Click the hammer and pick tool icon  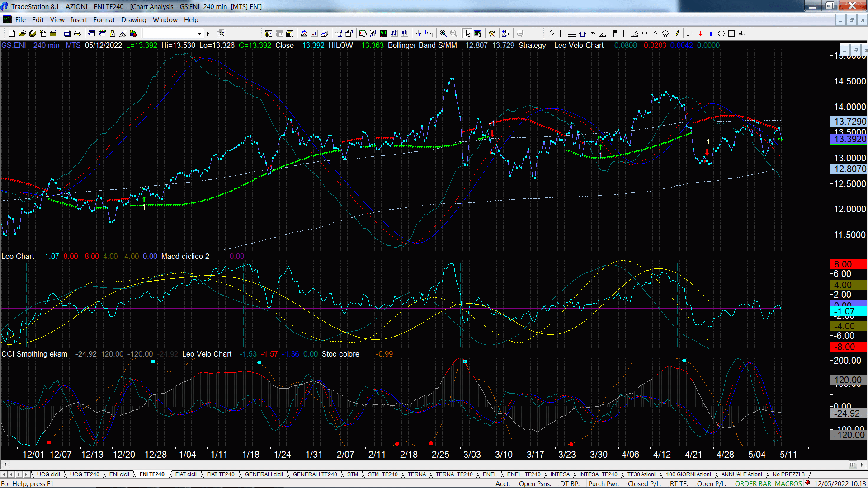pos(491,33)
